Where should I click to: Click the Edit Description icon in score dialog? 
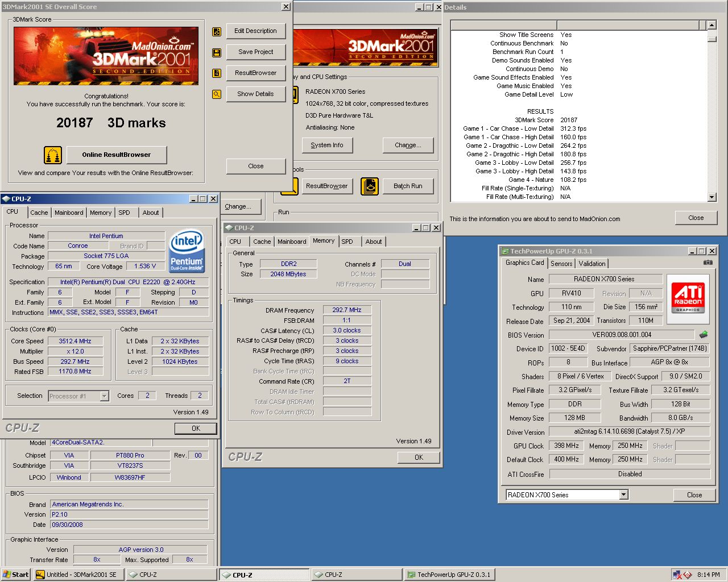pyautogui.click(x=217, y=32)
